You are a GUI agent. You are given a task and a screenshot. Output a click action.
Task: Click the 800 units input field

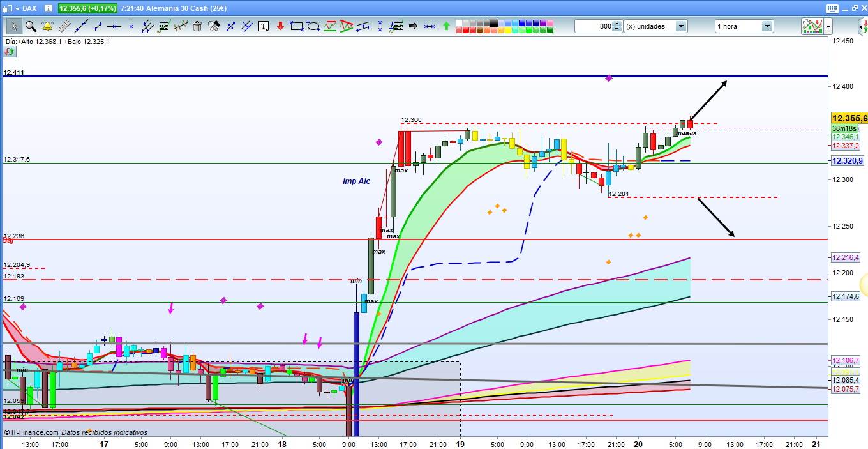coord(594,26)
